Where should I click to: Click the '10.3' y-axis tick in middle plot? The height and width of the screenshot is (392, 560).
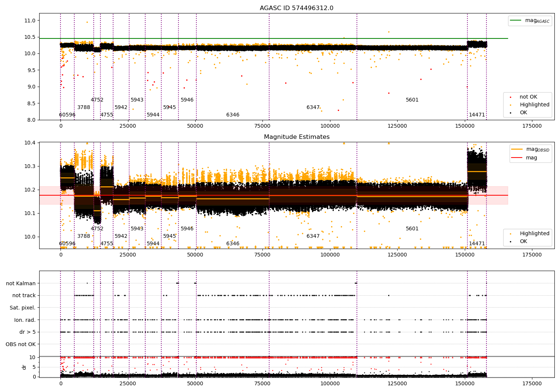(x=30, y=166)
